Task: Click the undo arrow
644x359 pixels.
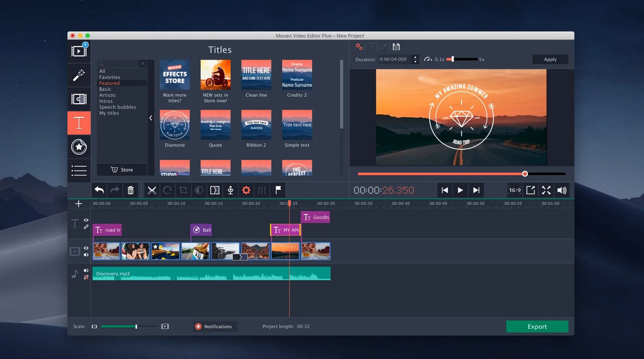Action: pyautogui.click(x=99, y=190)
